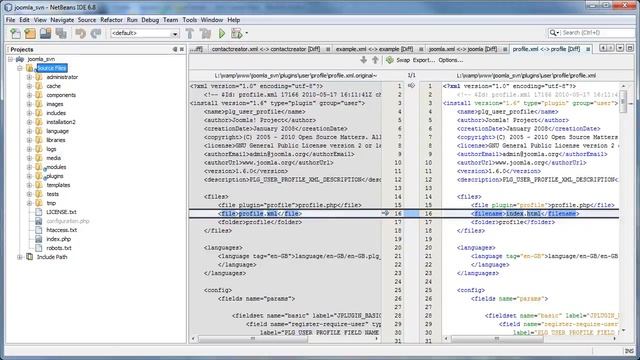Select robots.txt in the project tree
Image resolution: width=640 pixels, height=360 pixels.
pyautogui.click(x=59, y=248)
